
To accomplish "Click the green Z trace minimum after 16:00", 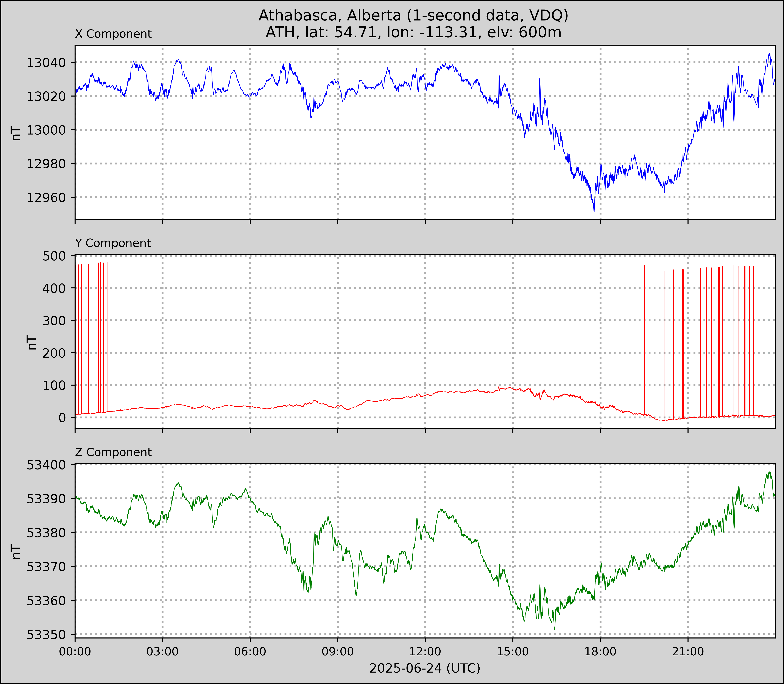I will (x=554, y=629).
